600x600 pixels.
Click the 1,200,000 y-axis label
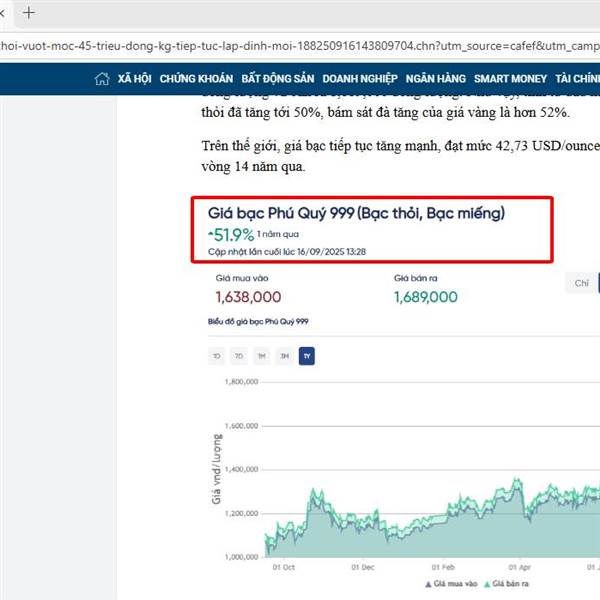(x=241, y=514)
